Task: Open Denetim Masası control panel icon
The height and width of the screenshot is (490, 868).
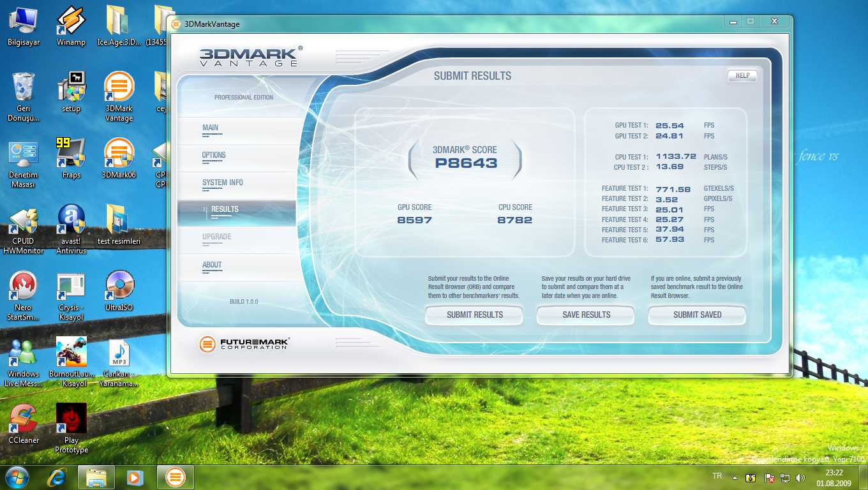Action: (x=24, y=165)
